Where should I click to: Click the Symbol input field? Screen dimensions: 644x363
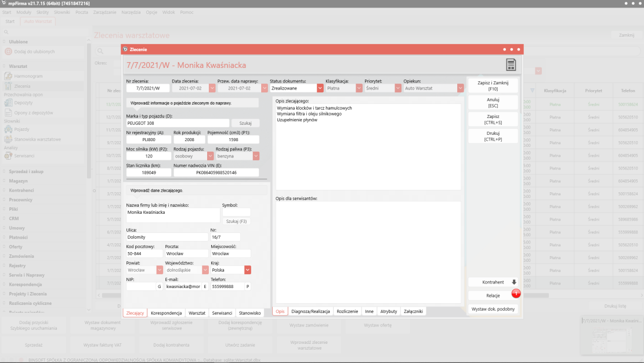[x=236, y=212]
